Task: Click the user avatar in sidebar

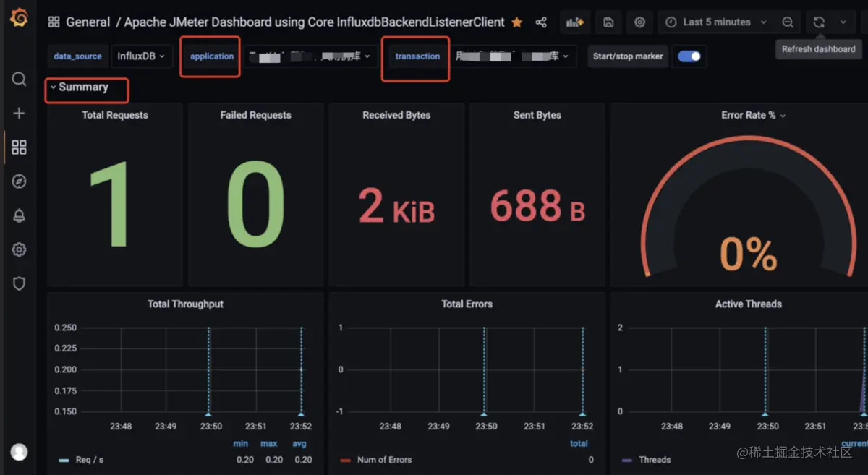Action: (x=20, y=453)
